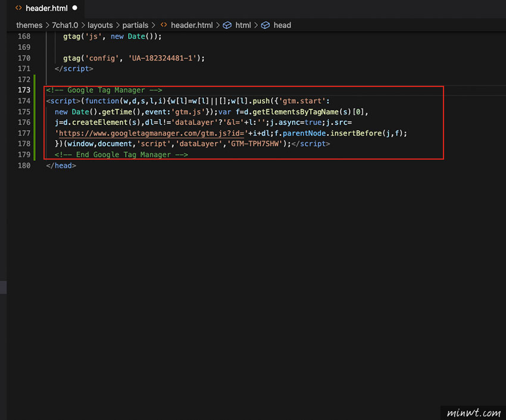This screenshot has height=420, width=506.
Task: Click gtag('js', new Date()) line
Action: pyautogui.click(x=113, y=36)
